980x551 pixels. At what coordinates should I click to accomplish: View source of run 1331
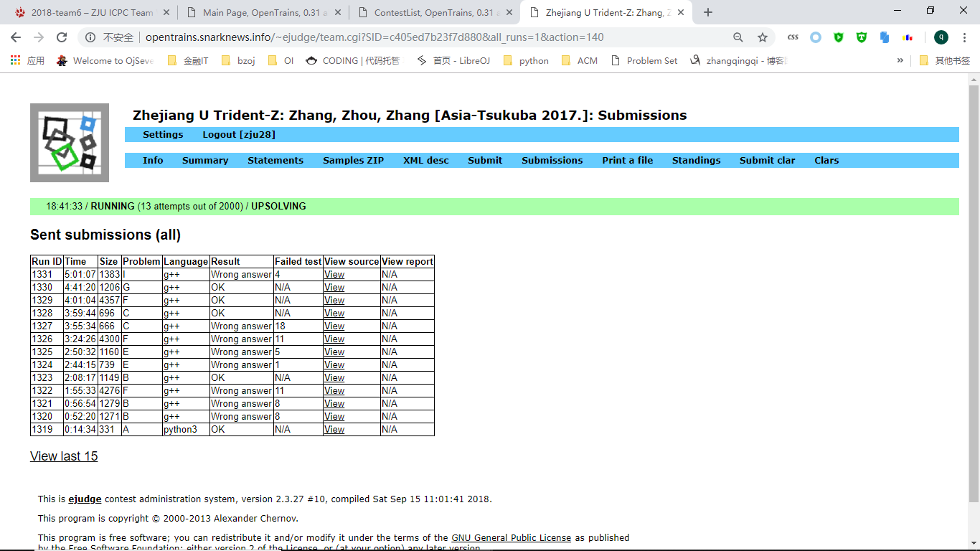334,274
